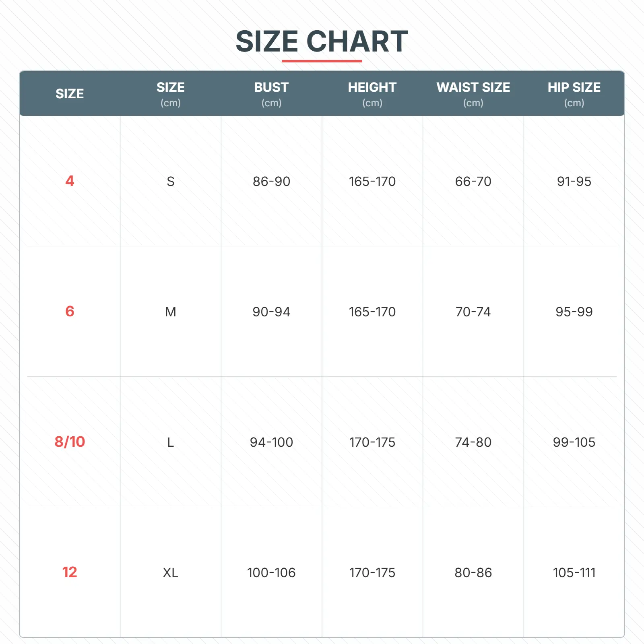The width and height of the screenshot is (644, 644).
Task: Click hip value 99-105
Action: [574, 442]
